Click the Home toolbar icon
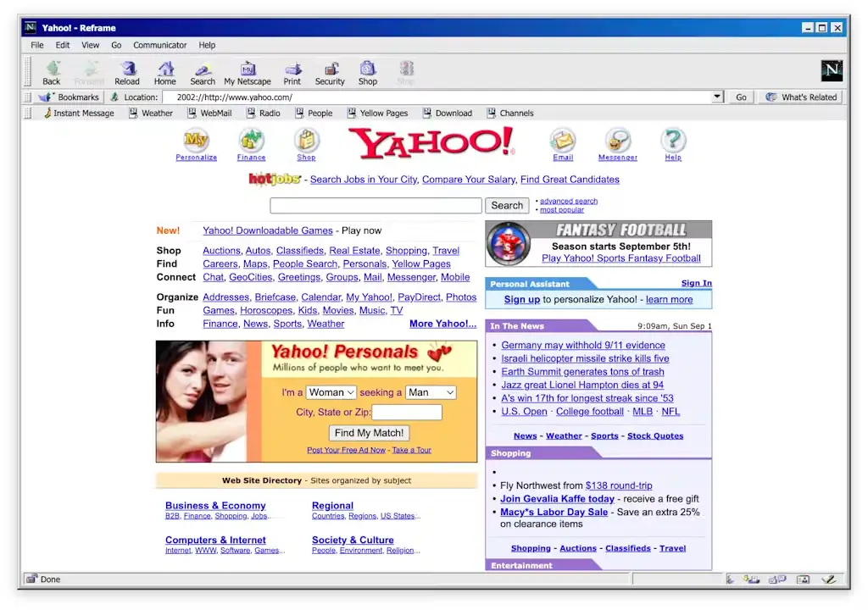The width and height of the screenshot is (868, 610). (x=165, y=73)
